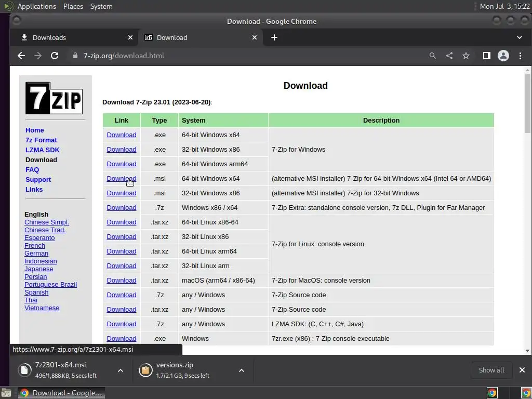Expand options for 7z2301-x64.msi download
This screenshot has height=399, width=532.
coord(121,370)
